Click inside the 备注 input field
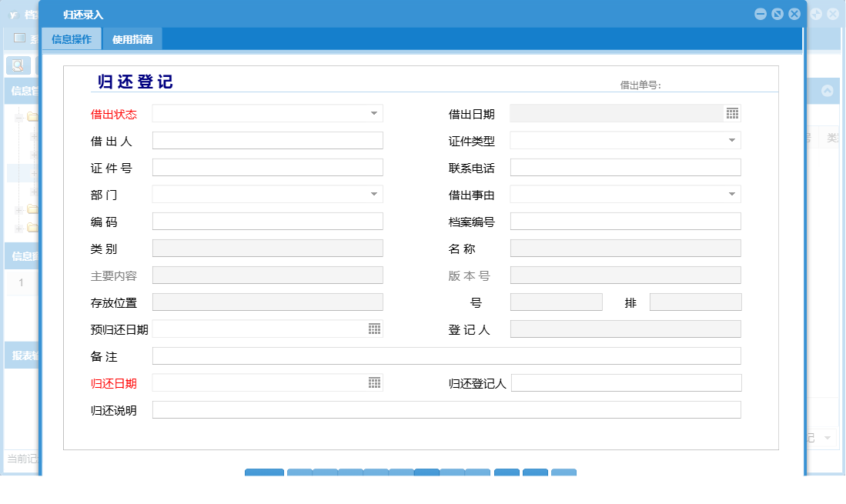This screenshot has height=504, width=846. point(446,355)
